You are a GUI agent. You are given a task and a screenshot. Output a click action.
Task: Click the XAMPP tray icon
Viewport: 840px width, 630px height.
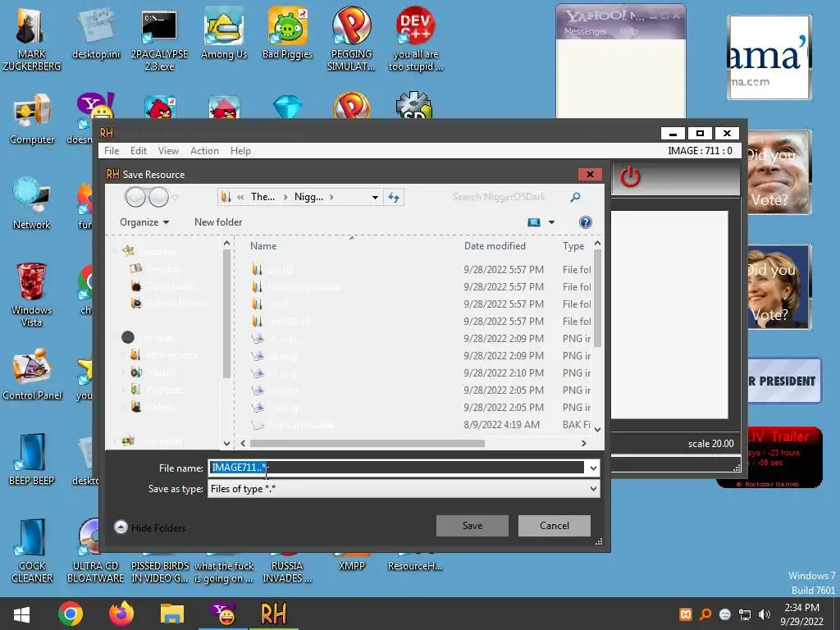pos(685,614)
